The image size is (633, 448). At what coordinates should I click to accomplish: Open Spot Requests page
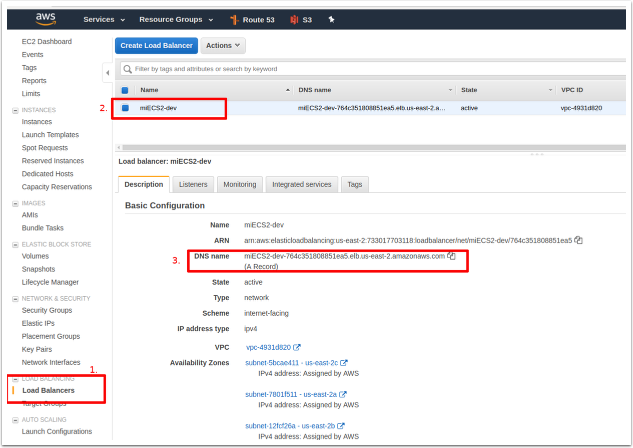pyautogui.click(x=44, y=148)
